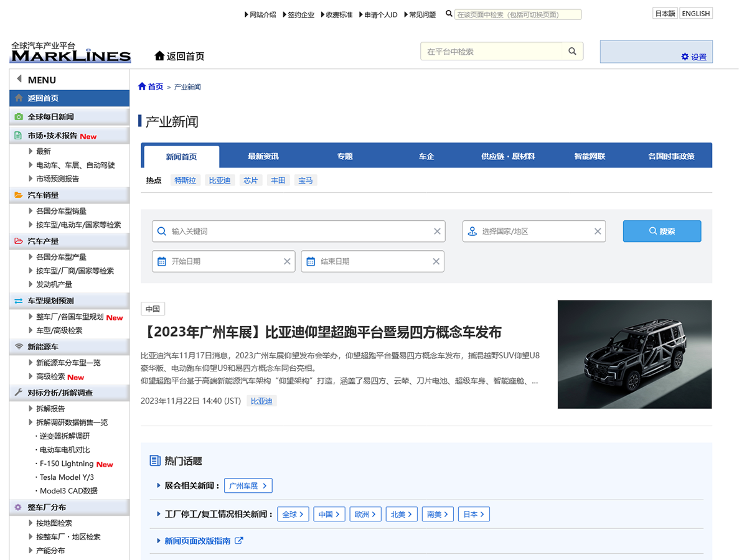Click the location pin icon in region field

coord(472,231)
